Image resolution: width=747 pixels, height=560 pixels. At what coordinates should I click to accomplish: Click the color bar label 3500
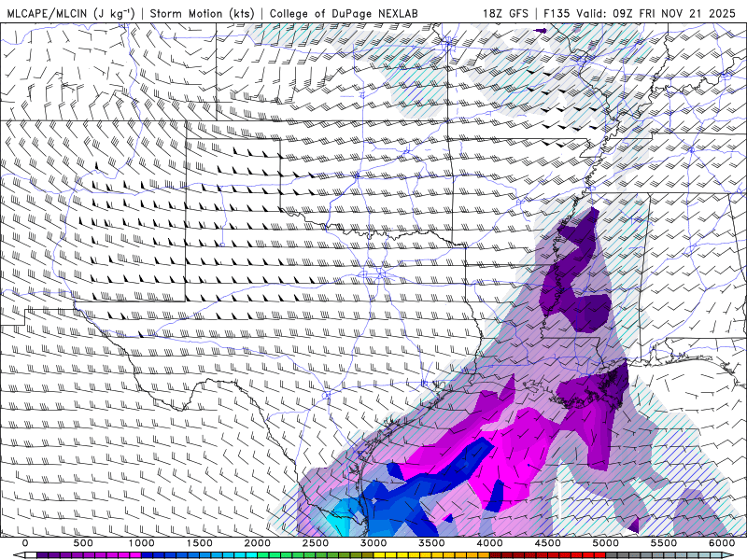tap(431, 543)
